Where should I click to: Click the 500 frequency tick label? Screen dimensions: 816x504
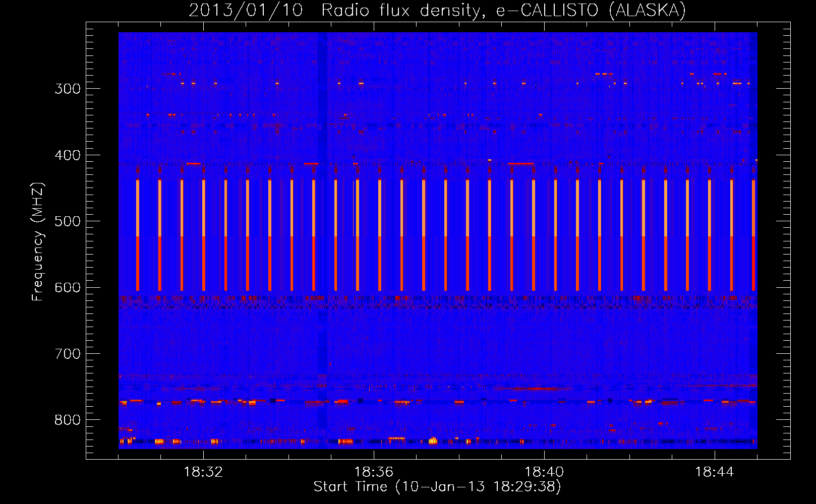click(68, 221)
